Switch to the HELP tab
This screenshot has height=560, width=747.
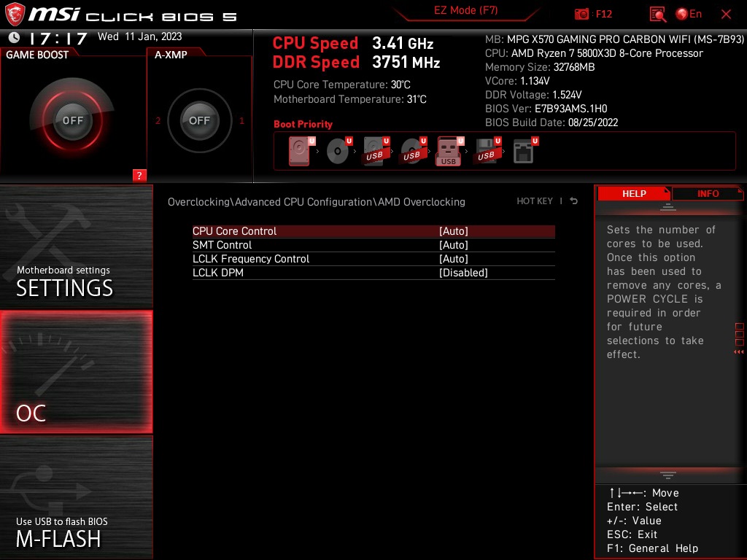pyautogui.click(x=634, y=193)
